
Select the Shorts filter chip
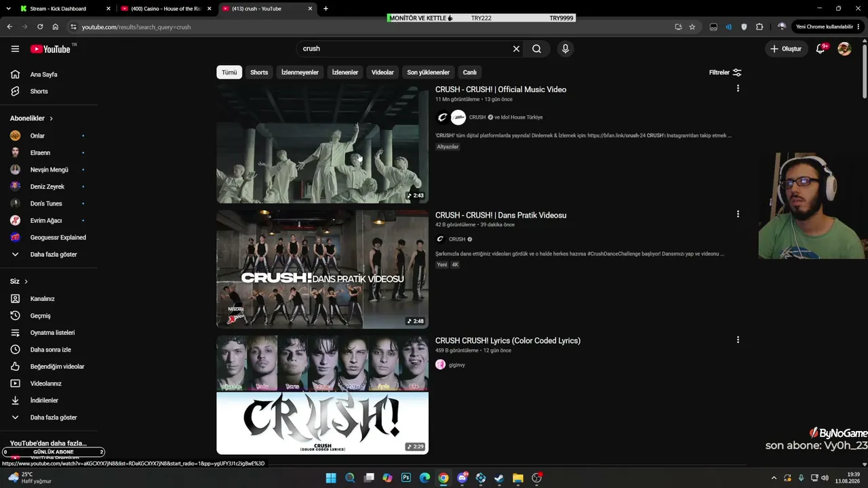click(259, 73)
